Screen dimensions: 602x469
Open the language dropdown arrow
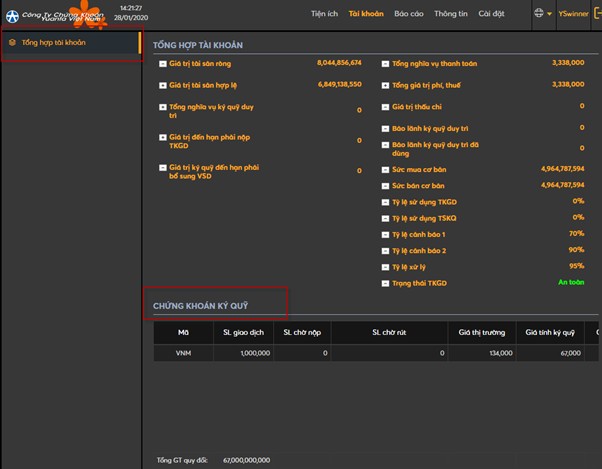click(550, 14)
